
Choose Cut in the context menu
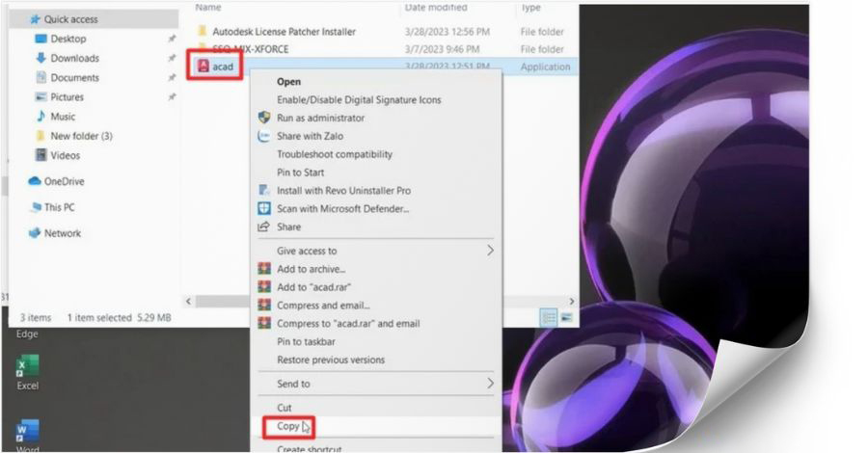pyautogui.click(x=285, y=408)
